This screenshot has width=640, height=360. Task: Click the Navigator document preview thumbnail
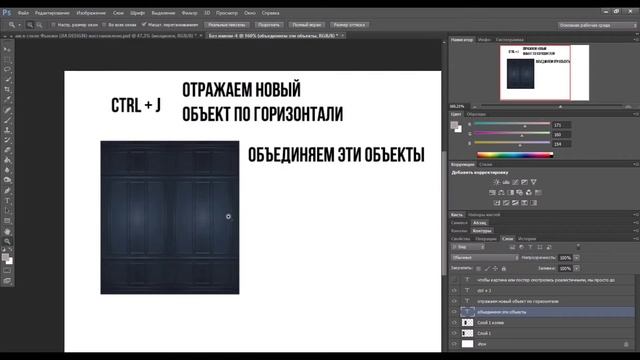pyautogui.click(x=544, y=73)
